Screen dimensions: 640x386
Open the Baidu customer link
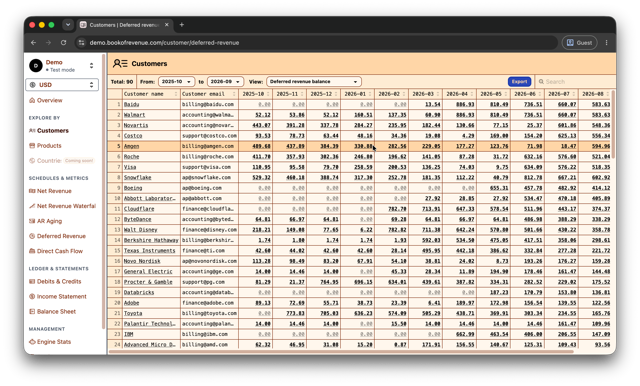coord(131,104)
